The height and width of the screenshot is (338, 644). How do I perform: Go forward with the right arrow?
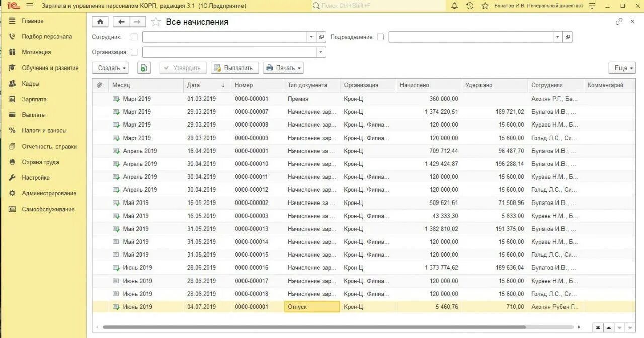pyautogui.click(x=137, y=22)
